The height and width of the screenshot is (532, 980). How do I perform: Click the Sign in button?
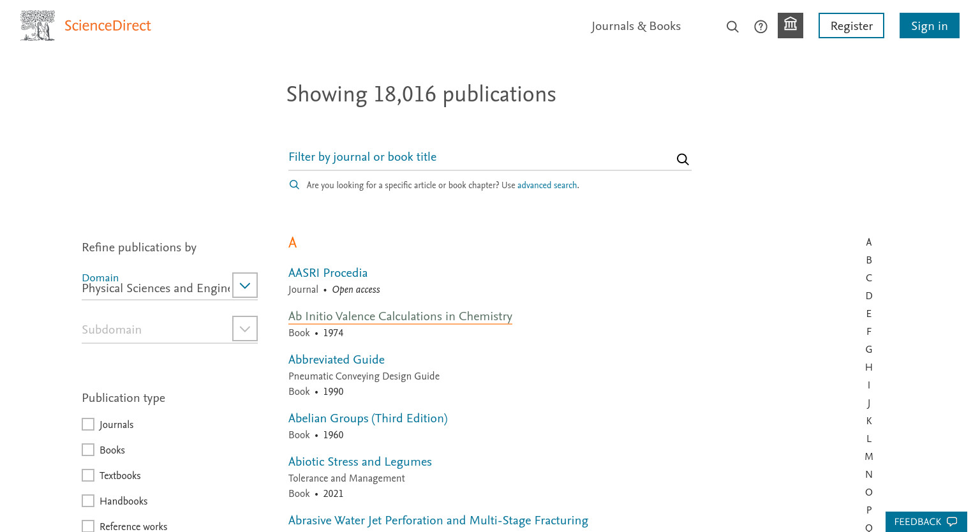pyautogui.click(x=930, y=26)
